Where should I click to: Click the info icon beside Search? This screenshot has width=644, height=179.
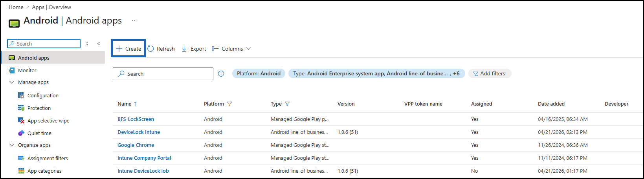pyautogui.click(x=221, y=73)
